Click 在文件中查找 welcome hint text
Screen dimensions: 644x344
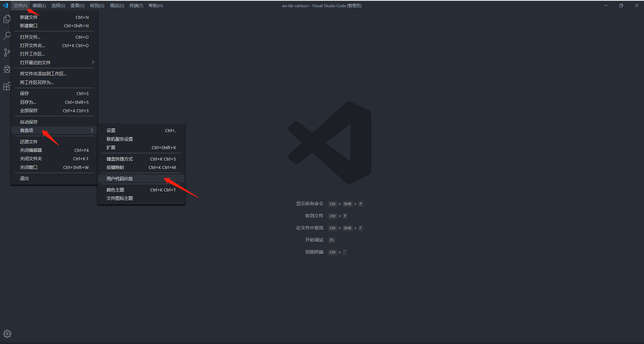[310, 228]
